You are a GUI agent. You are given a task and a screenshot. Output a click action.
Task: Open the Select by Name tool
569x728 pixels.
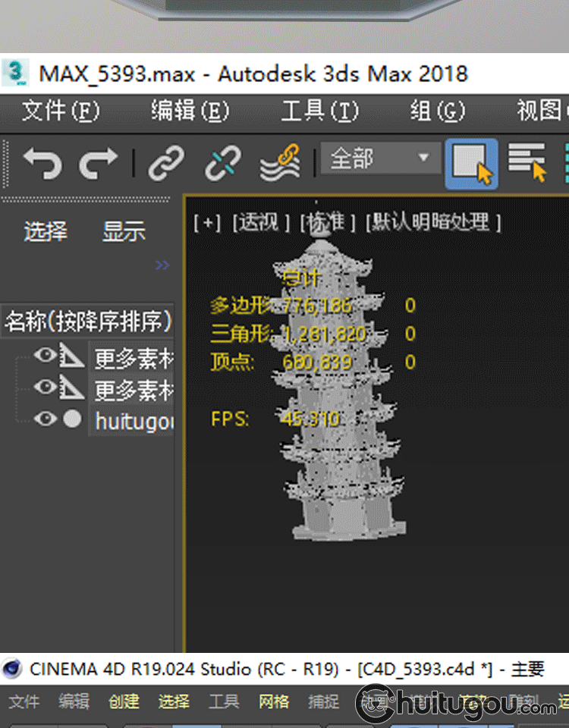[527, 163]
